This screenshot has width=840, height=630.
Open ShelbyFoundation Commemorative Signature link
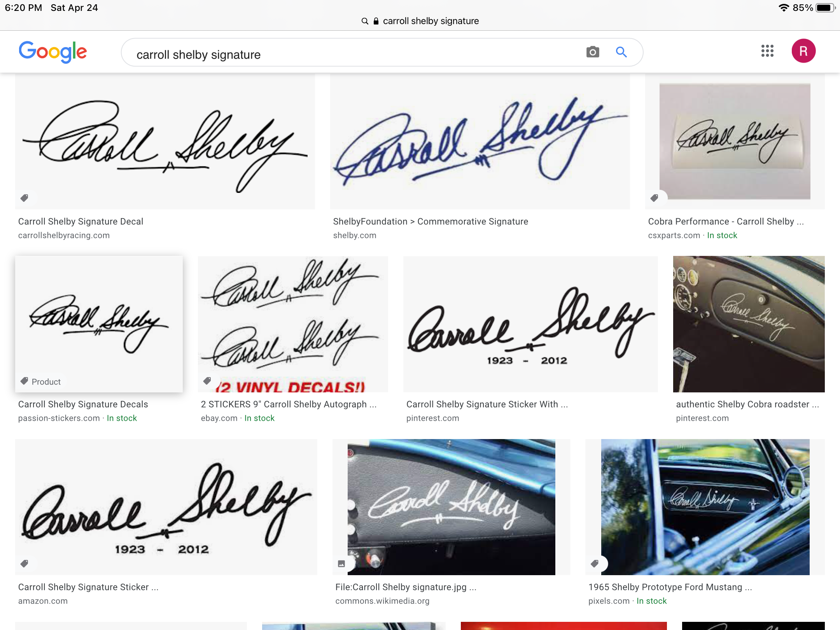[x=430, y=221]
